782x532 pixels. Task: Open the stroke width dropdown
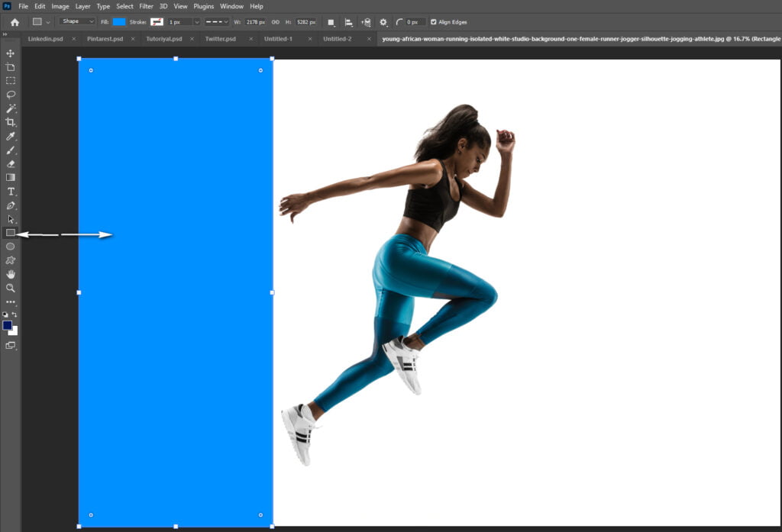196,22
